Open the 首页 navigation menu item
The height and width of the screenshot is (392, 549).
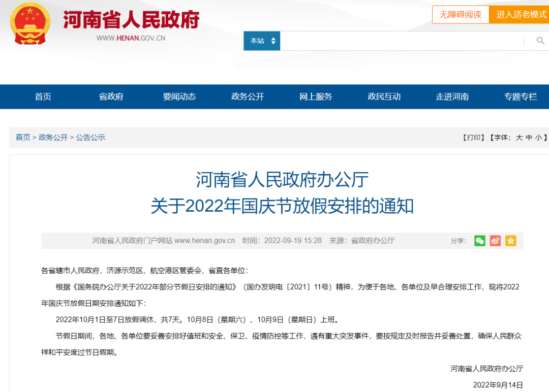[43, 96]
